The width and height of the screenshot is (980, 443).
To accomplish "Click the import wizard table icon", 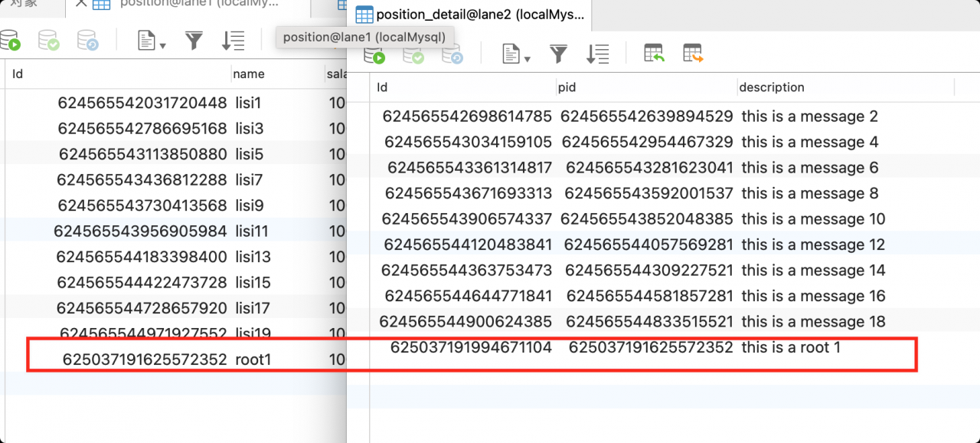I will (x=654, y=54).
